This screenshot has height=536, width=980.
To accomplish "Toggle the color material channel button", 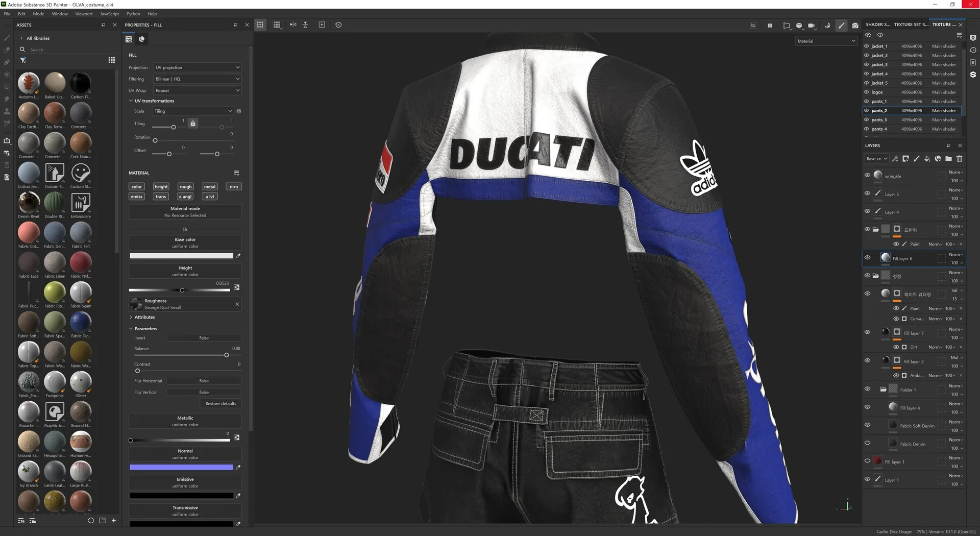I will coord(137,187).
